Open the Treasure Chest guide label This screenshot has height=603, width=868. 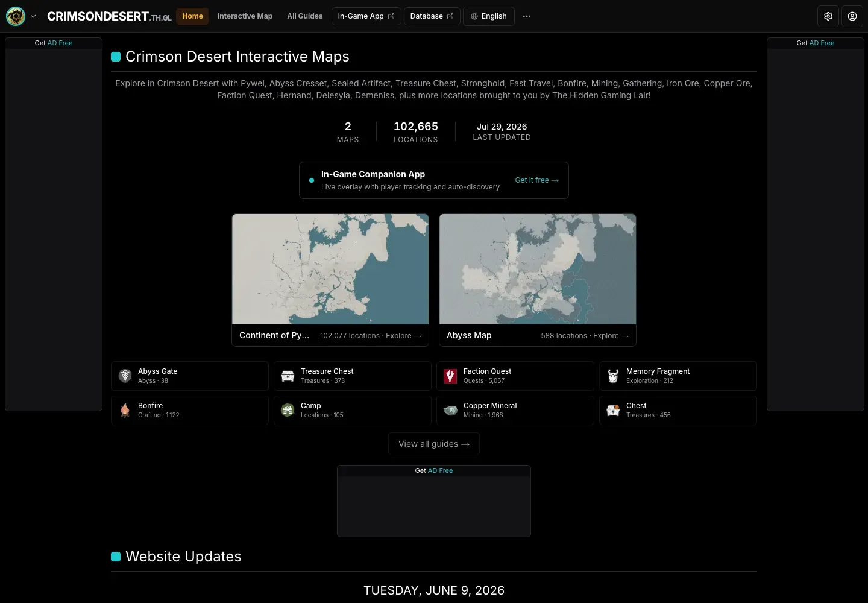tap(327, 371)
